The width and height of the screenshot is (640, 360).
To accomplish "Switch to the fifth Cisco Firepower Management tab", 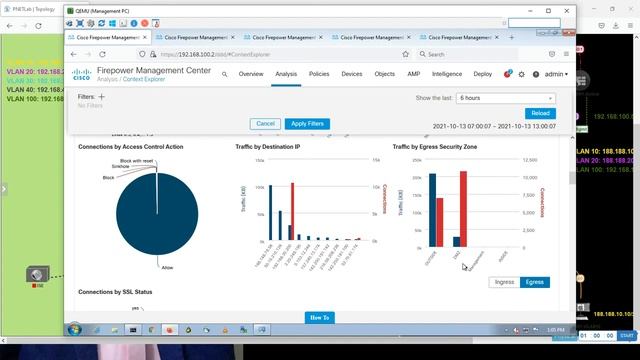I will 460,37.
